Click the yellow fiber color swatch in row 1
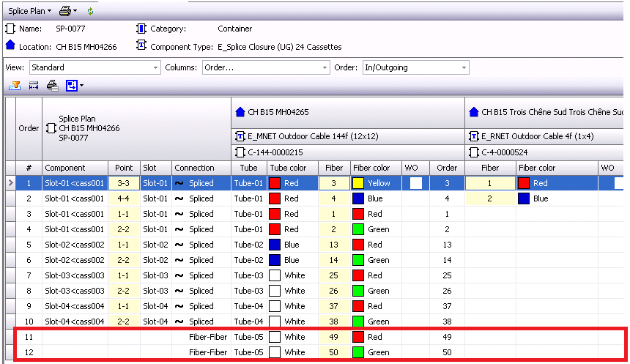Screen dimensions: 630x364 tap(358, 183)
